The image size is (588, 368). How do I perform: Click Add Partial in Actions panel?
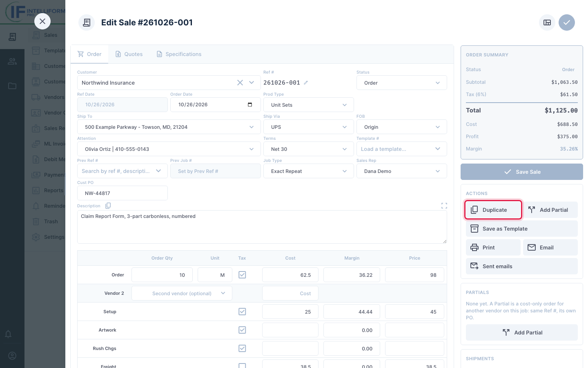550,210
